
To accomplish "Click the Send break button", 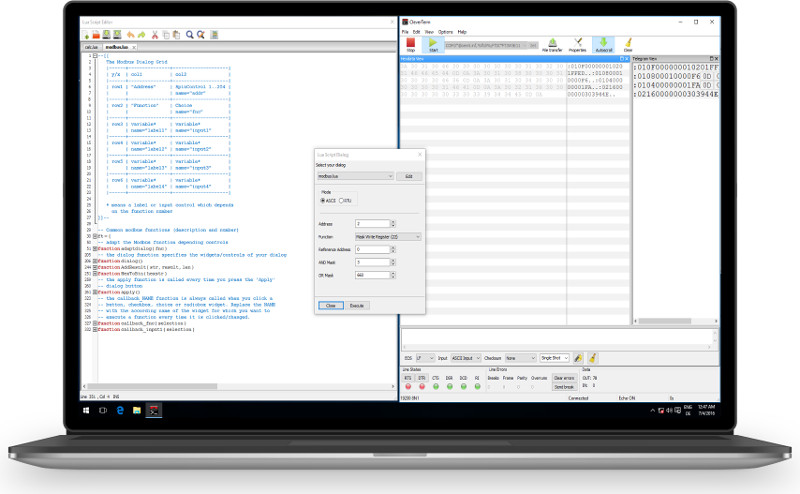I will [564, 387].
